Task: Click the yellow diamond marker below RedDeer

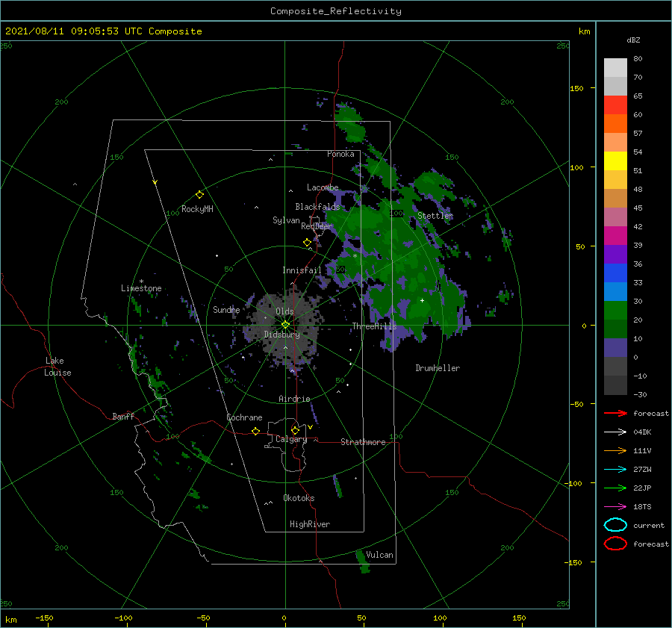Action: pos(307,243)
